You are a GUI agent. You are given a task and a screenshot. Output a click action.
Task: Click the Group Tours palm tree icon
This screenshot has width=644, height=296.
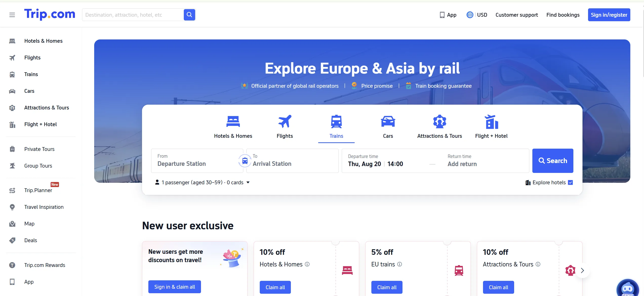(12, 166)
